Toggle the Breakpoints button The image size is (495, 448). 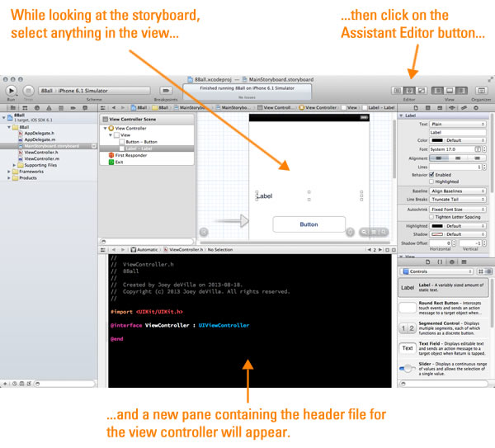coord(166,91)
